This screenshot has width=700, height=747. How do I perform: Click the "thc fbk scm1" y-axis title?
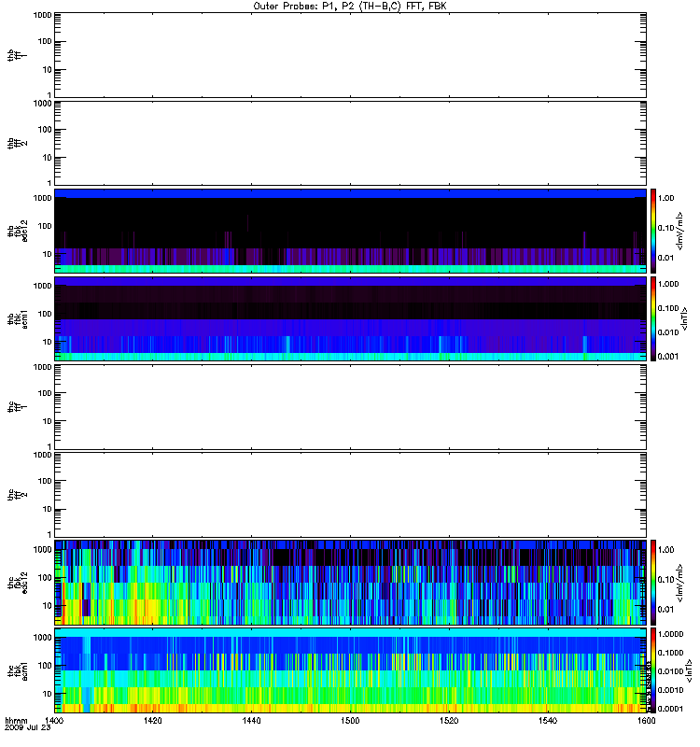pos(17,670)
